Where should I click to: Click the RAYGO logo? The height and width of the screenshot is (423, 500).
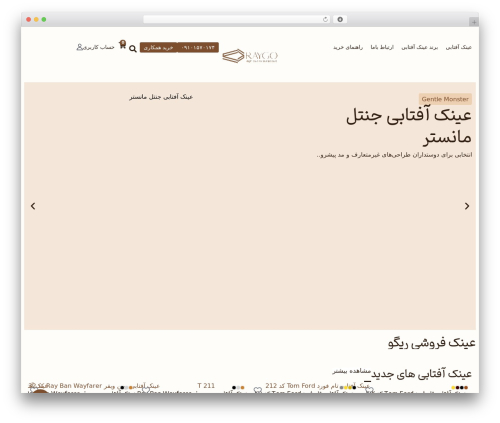(x=250, y=56)
